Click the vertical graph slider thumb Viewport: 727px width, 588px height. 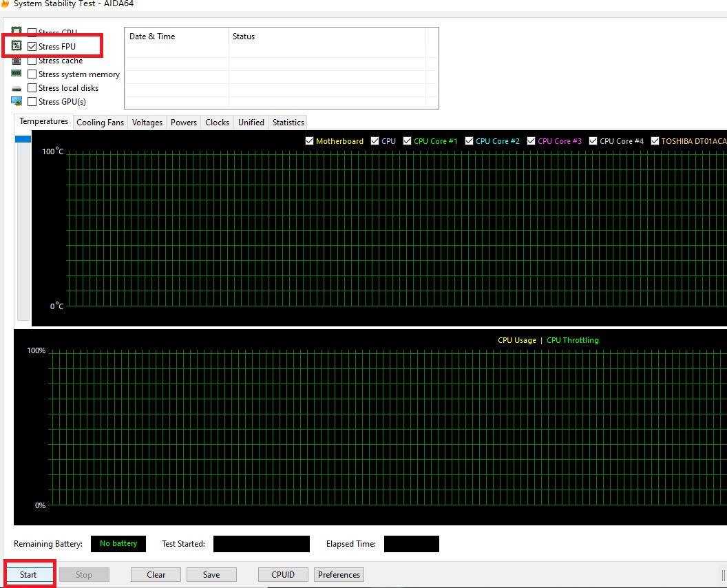click(x=23, y=139)
